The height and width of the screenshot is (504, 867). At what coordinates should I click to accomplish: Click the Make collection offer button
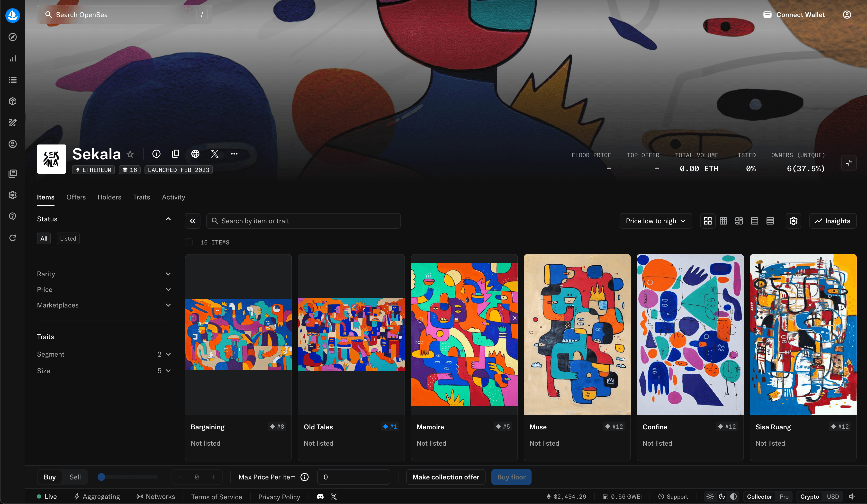pyautogui.click(x=446, y=477)
